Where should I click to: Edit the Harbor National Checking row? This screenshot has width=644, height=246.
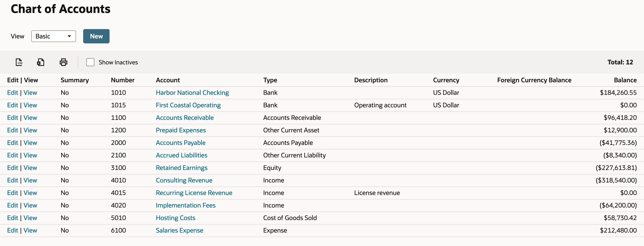click(13, 93)
